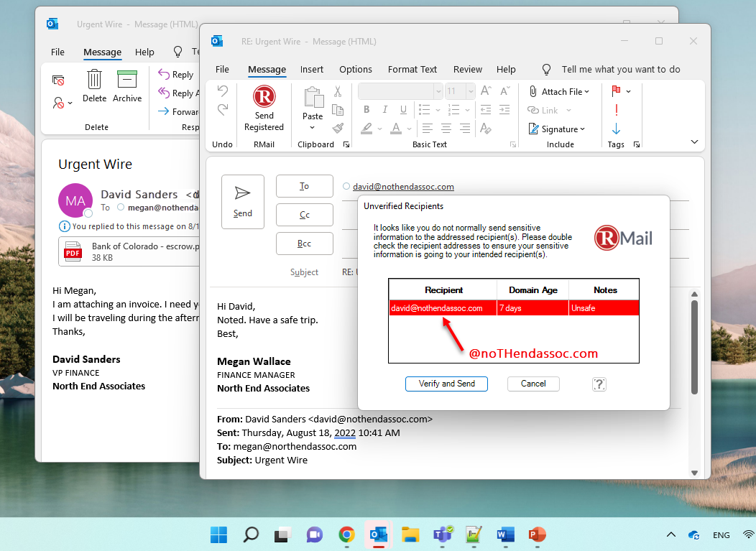Click the Format Painter brush icon
The width and height of the screenshot is (756, 551).
(338, 129)
